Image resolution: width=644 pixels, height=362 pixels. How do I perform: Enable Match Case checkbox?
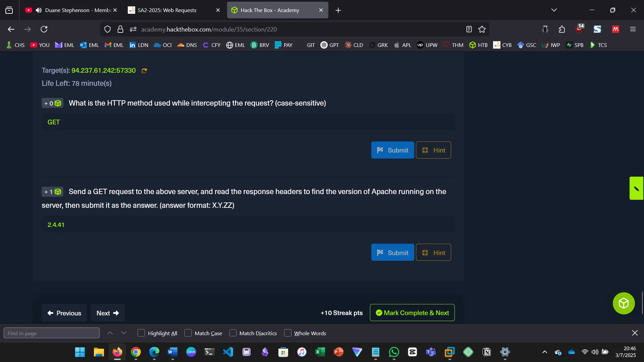click(188, 333)
